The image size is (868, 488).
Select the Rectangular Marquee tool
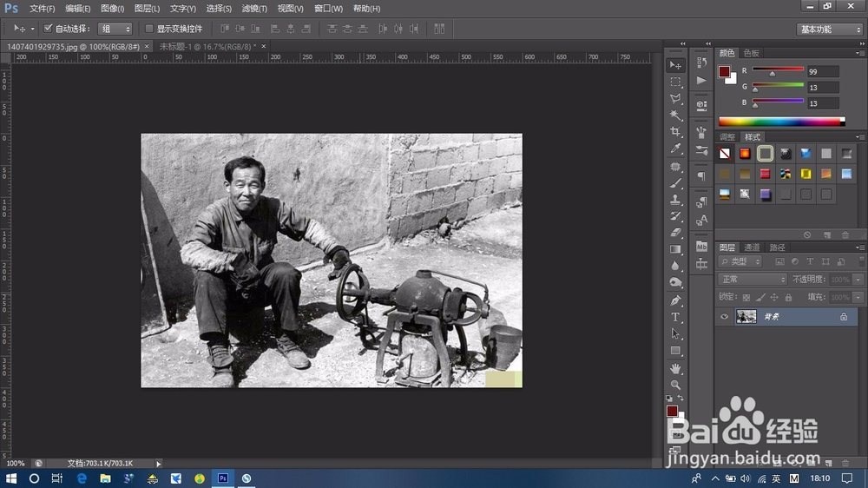click(x=675, y=82)
